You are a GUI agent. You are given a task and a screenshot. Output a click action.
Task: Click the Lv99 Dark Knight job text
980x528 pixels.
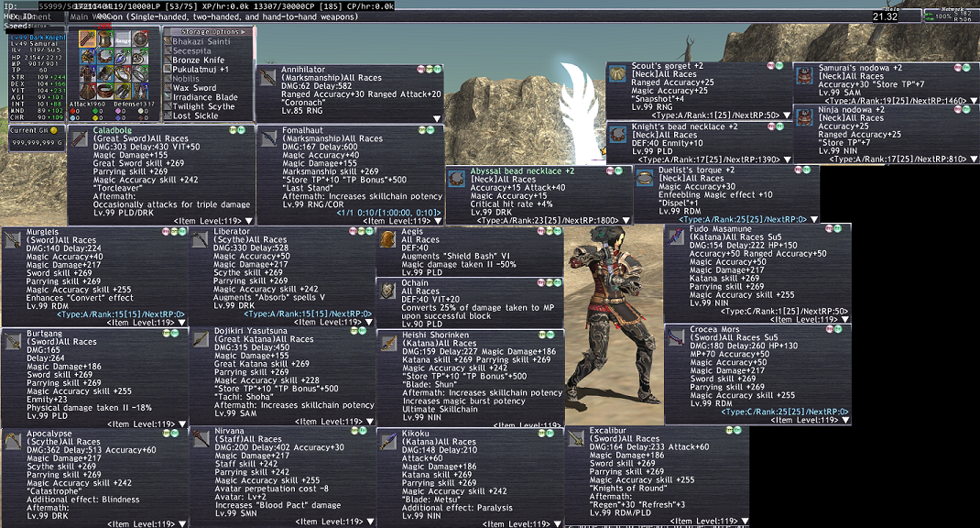38,38
